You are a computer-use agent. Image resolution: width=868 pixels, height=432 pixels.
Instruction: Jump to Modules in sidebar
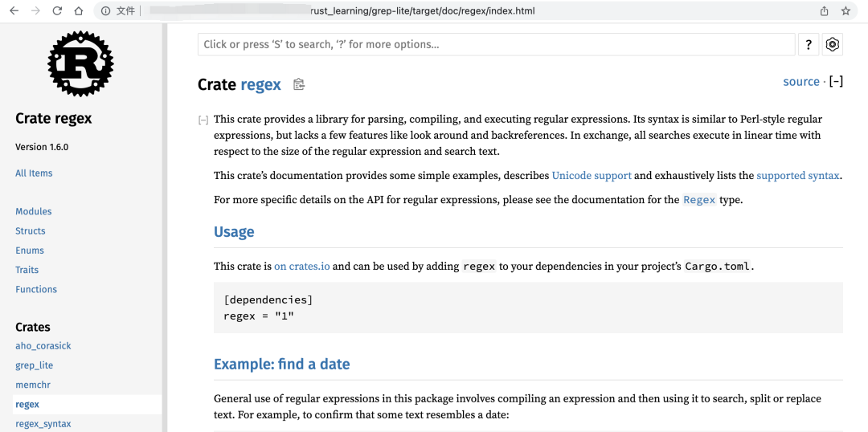(34, 211)
